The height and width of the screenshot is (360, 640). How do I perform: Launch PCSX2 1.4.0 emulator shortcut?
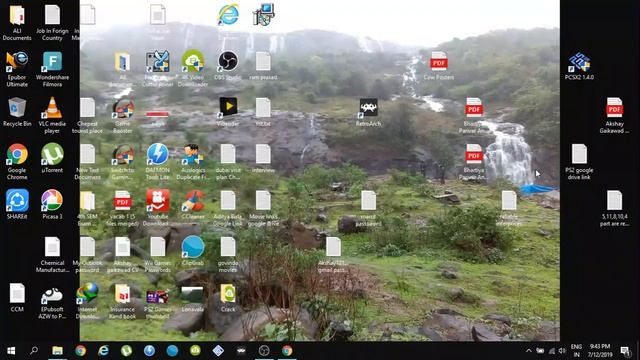(x=579, y=62)
